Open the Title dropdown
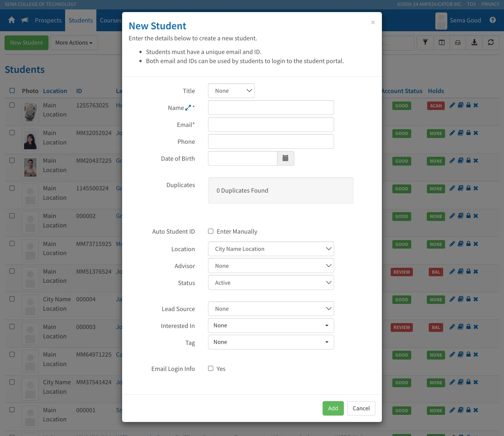This screenshot has width=504, height=436. pos(231,91)
